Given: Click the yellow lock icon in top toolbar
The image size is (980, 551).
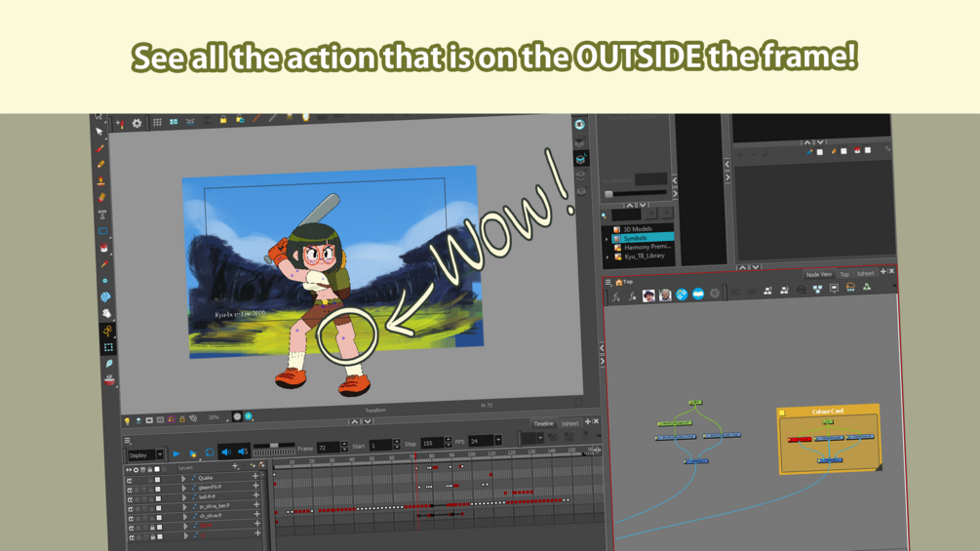Looking at the screenshot, I should pyautogui.click(x=223, y=119).
